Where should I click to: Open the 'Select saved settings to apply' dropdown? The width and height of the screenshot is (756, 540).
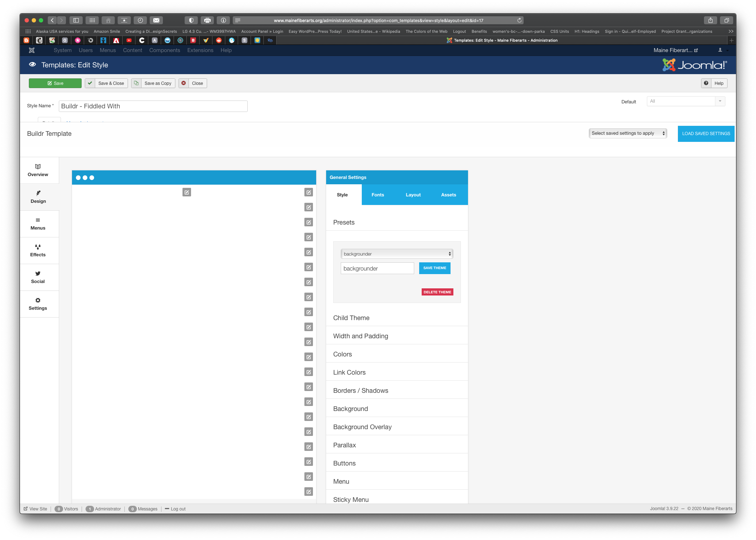tap(628, 133)
